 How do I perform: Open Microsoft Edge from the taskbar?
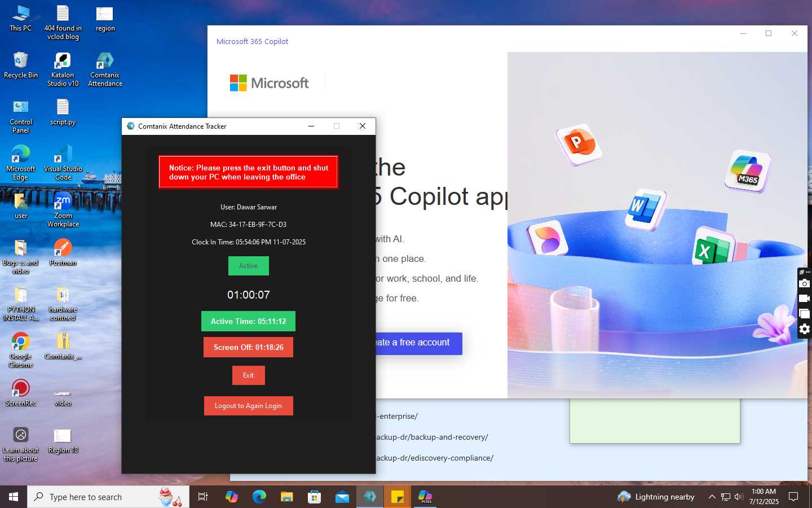tap(259, 497)
